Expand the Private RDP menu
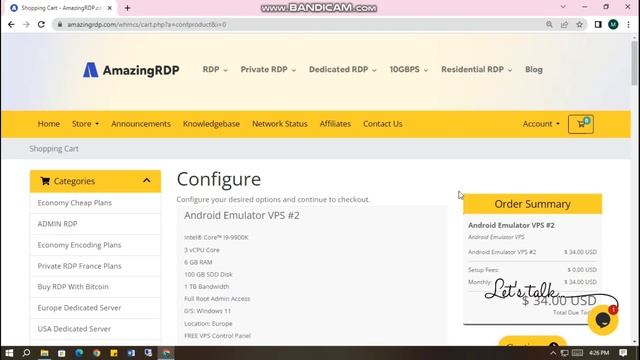The width and height of the screenshot is (640, 360). pyautogui.click(x=268, y=69)
